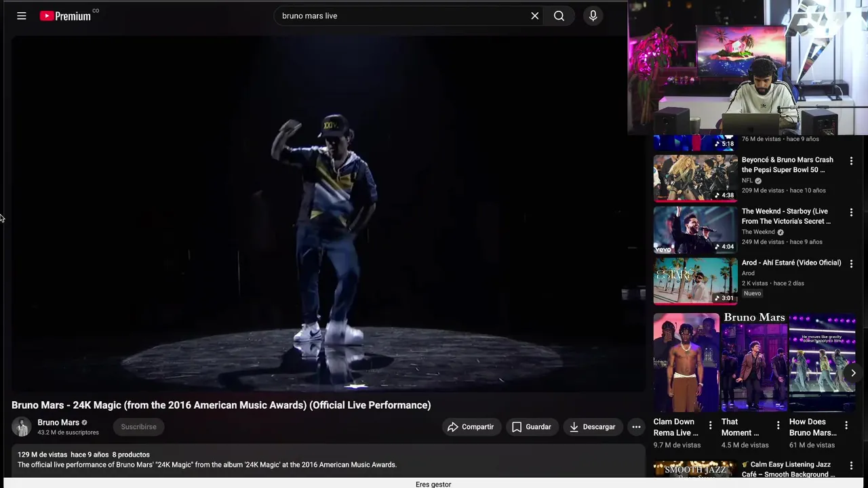Open the 'Clam Down Rema Live' short
The height and width of the screenshot is (488, 868).
[686, 363]
